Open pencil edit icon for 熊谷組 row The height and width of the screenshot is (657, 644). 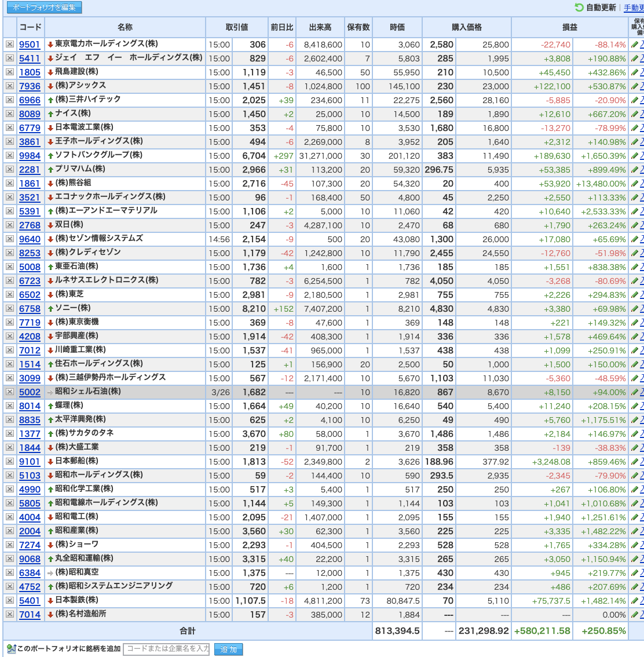(x=635, y=184)
